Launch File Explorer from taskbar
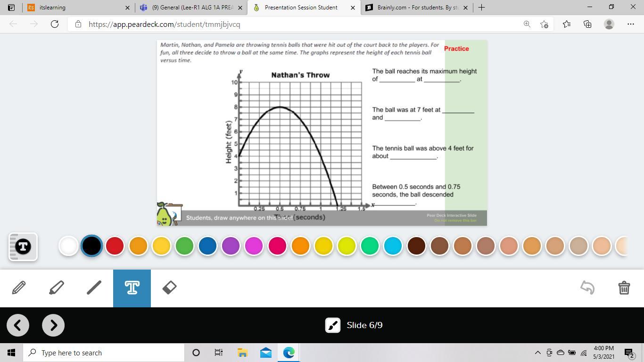 tap(242, 353)
